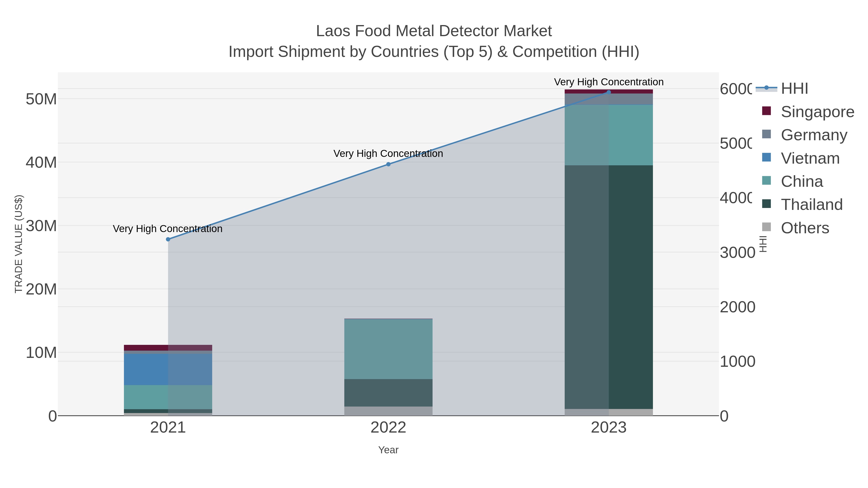The width and height of the screenshot is (868, 488).
Task: Click the 30M y-axis tick label
Action: coord(41,226)
